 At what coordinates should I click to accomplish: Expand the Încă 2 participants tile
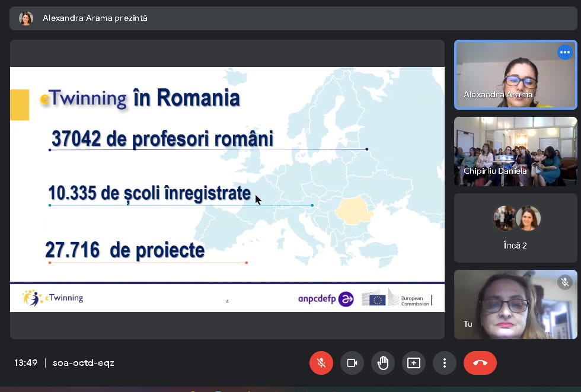[515, 228]
